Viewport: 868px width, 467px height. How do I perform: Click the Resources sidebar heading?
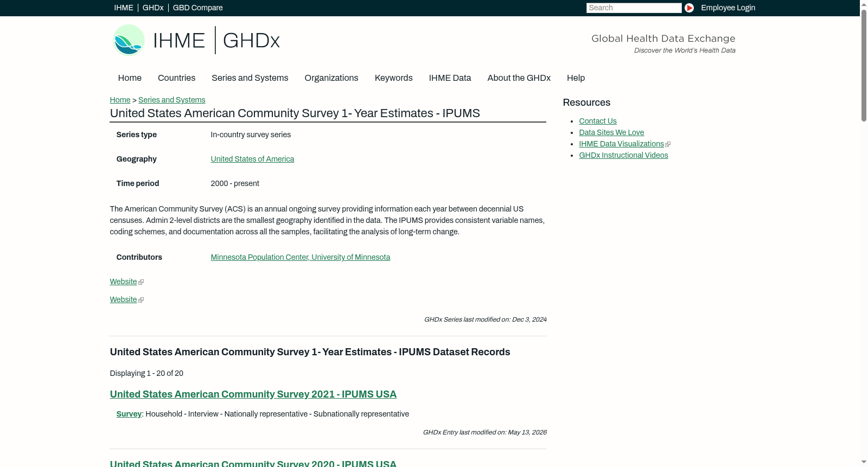(x=586, y=103)
